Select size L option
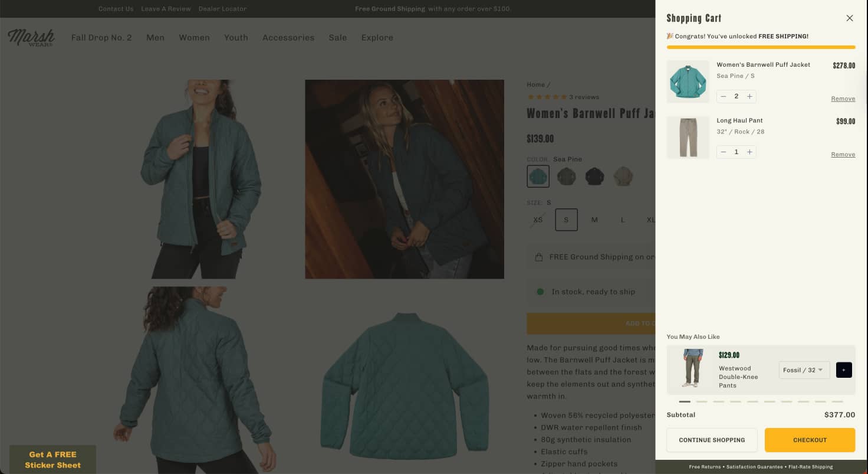The height and width of the screenshot is (474, 868). (x=623, y=220)
